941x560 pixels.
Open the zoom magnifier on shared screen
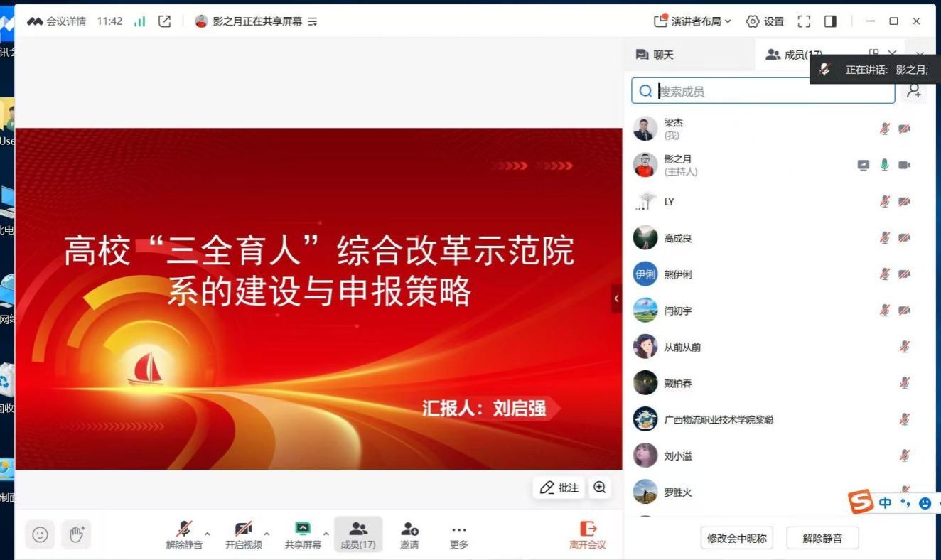[600, 488]
